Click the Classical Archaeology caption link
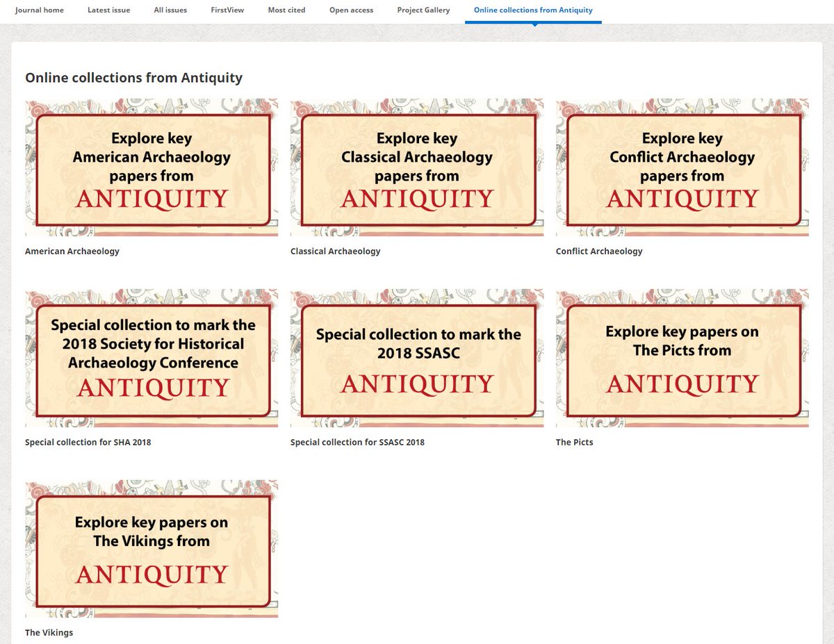The width and height of the screenshot is (834, 644). 336,251
